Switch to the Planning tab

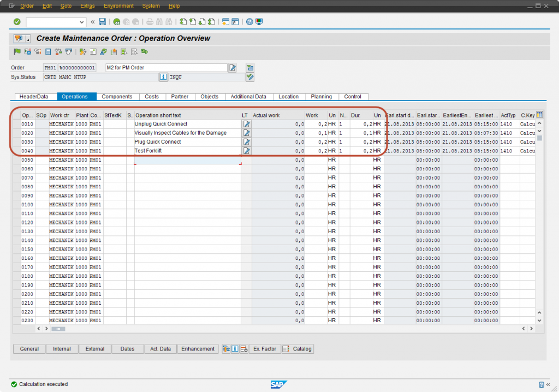click(321, 97)
